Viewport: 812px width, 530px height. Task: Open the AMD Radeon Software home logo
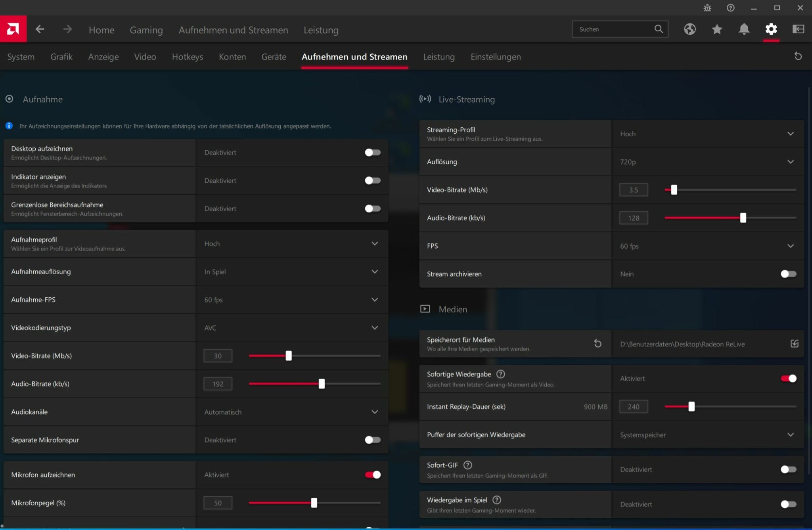(13, 29)
